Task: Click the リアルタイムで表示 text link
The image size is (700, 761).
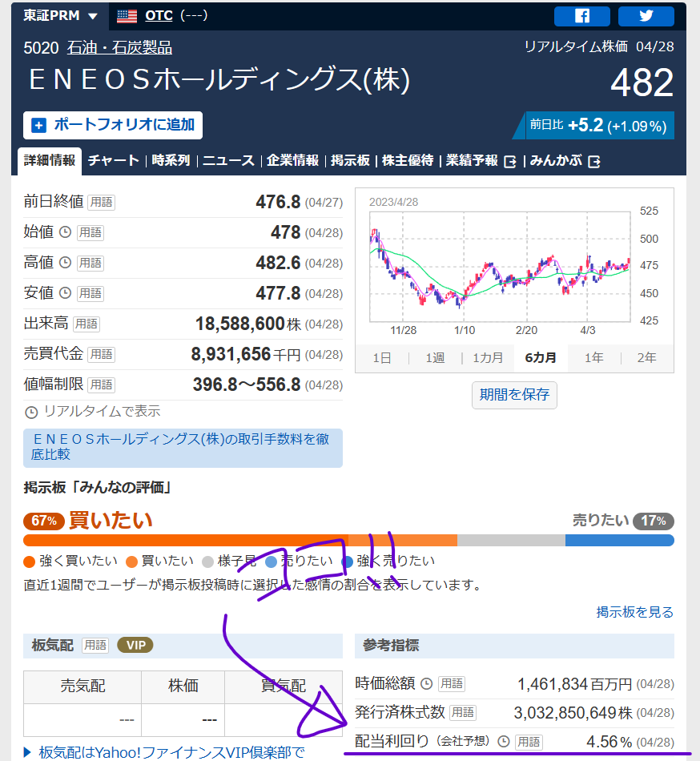Action: pyautogui.click(x=102, y=412)
